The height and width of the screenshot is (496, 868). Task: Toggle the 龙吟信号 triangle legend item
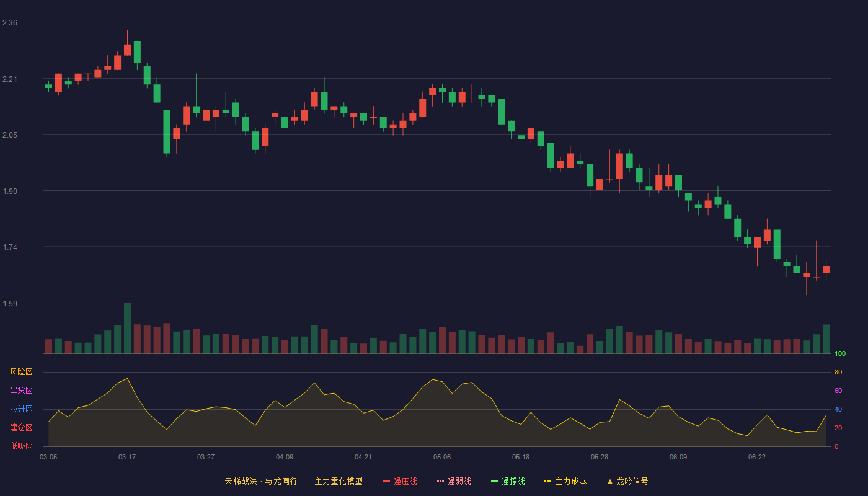point(627,481)
